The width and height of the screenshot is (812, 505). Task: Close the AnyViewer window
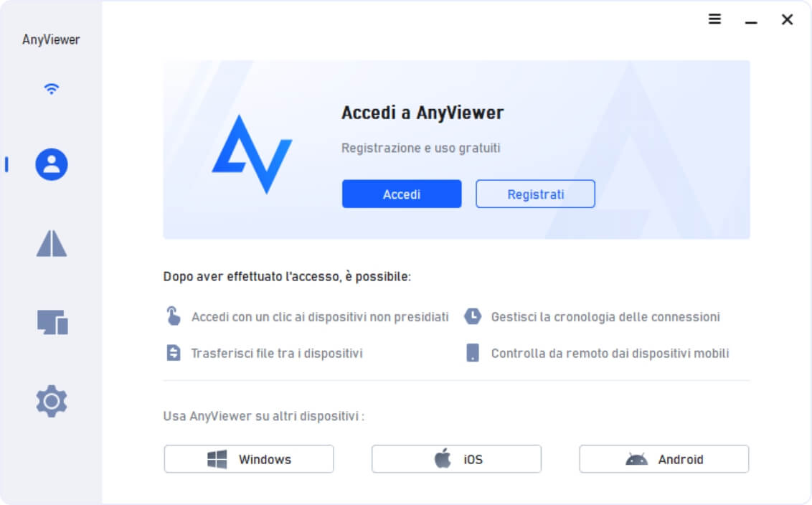pyautogui.click(x=787, y=19)
